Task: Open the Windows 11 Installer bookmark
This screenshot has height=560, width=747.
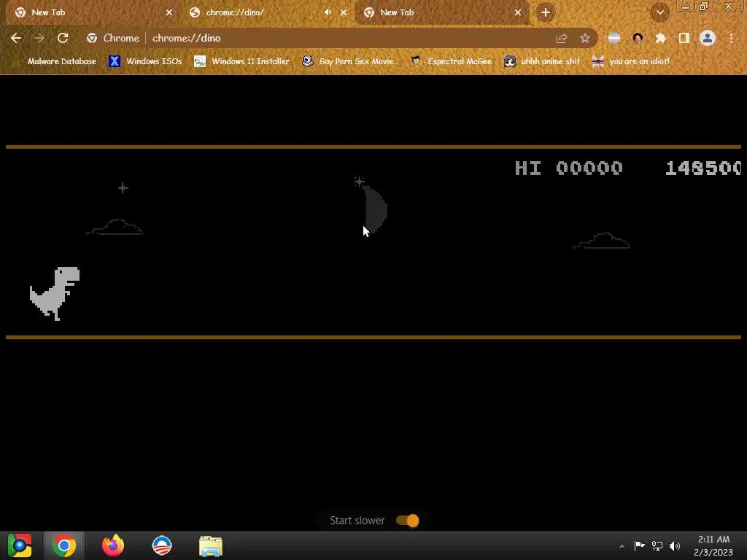Action: click(x=242, y=61)
